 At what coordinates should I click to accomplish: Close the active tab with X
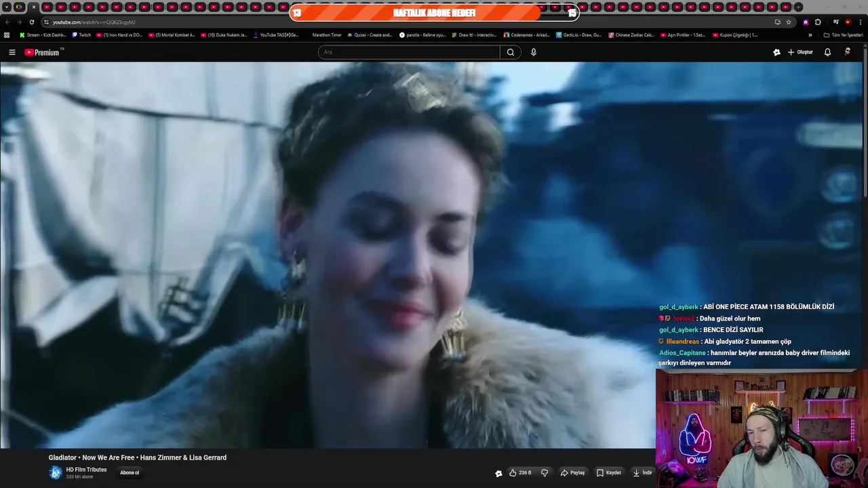pyautogui.click(x=33, y=7)
